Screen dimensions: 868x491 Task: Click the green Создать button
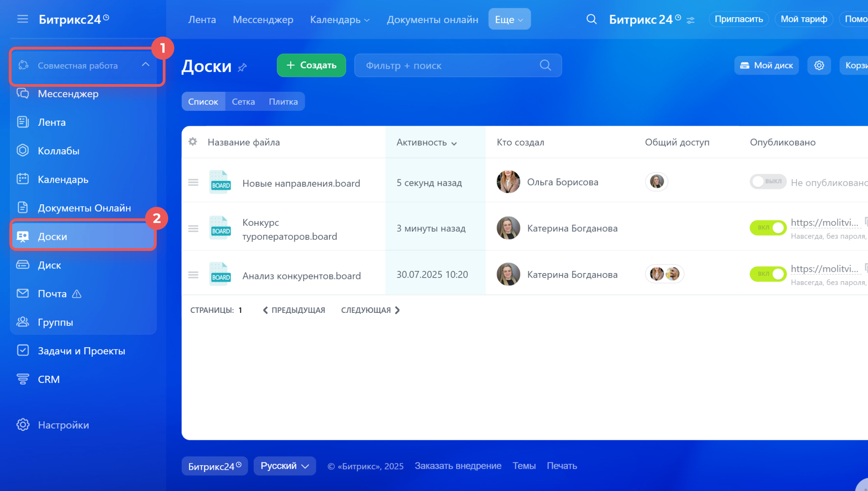point(311,66)
